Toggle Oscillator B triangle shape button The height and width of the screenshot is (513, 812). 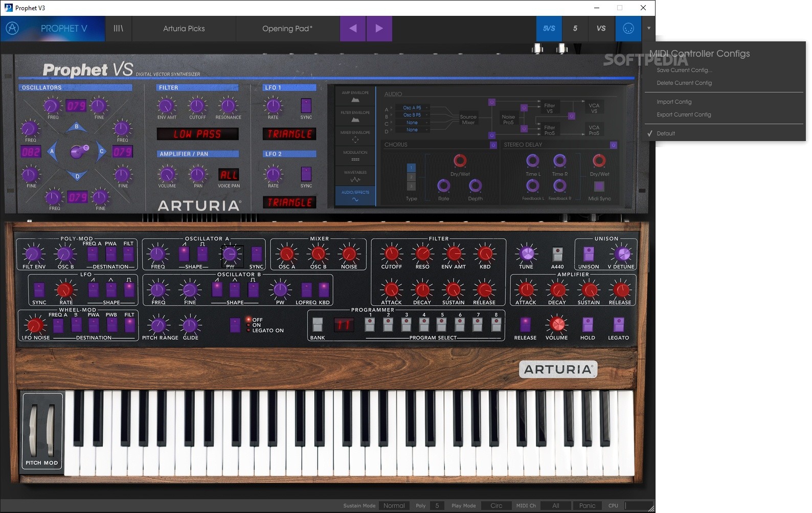pyautogui.click(x=235, y=290)
